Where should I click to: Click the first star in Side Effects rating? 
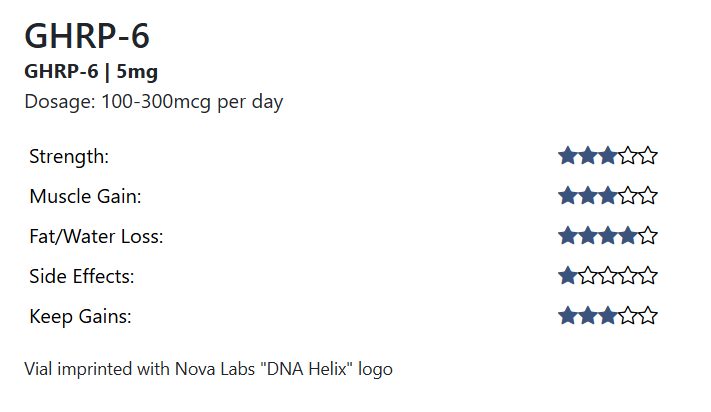pos(568,276)
